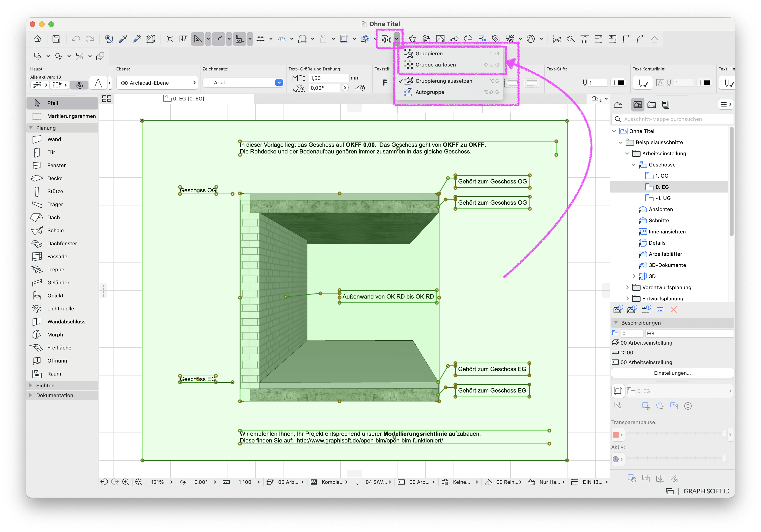Click the pipette pick-up parameters icon
The height and width of the screenshot is (532, 761).
(123, 39)
